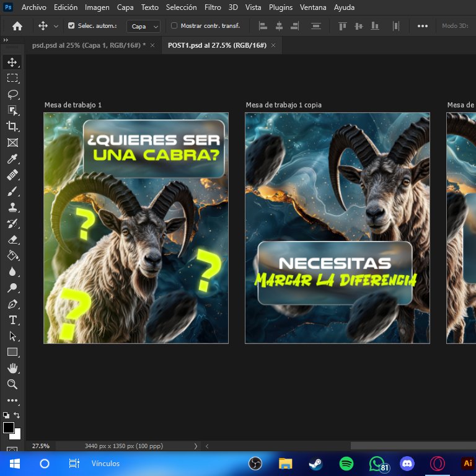
Task: Click the foreground black color swatch
Action: coord(8,428)
